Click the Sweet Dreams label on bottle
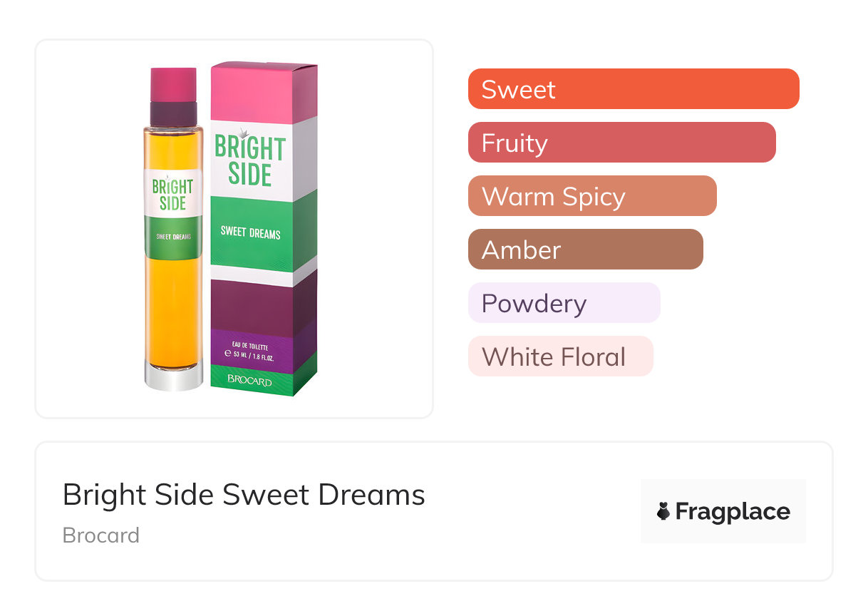The width and height of the screenshot is (868, 616). point(172,236)
